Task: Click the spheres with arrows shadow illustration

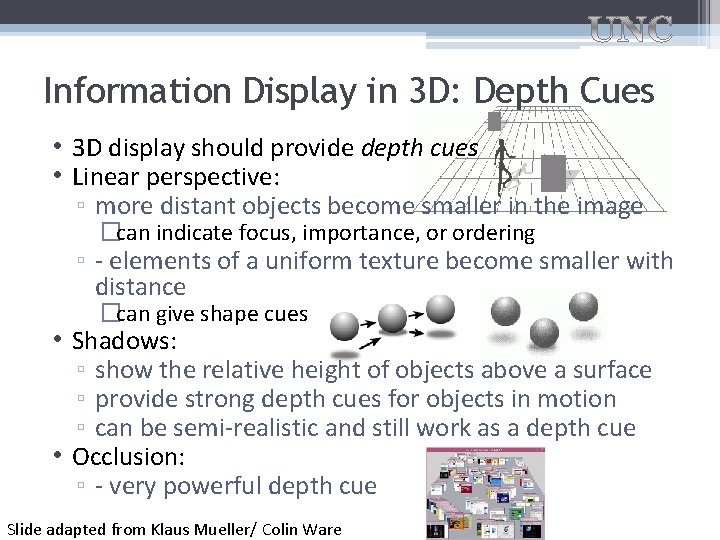Action: click(393, 325)
